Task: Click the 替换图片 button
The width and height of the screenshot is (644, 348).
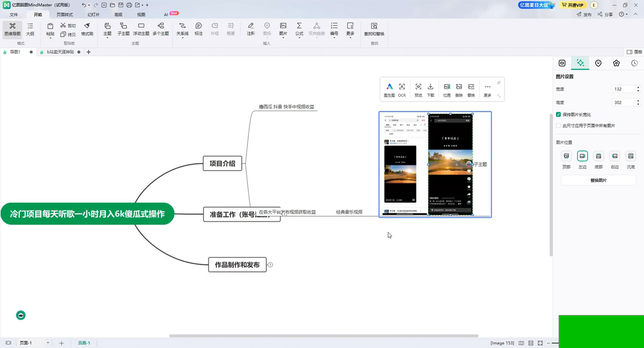Action: coord(598,180)
